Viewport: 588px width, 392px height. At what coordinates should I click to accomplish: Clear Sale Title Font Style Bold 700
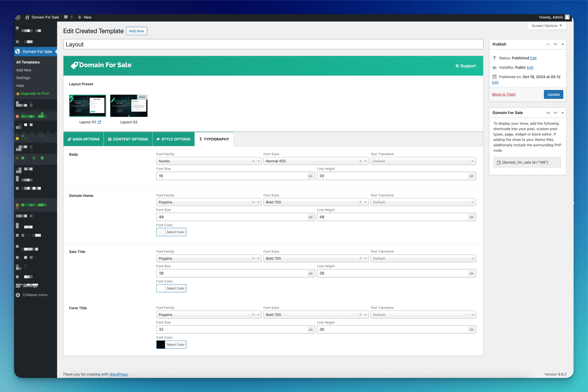click(360, 258)
